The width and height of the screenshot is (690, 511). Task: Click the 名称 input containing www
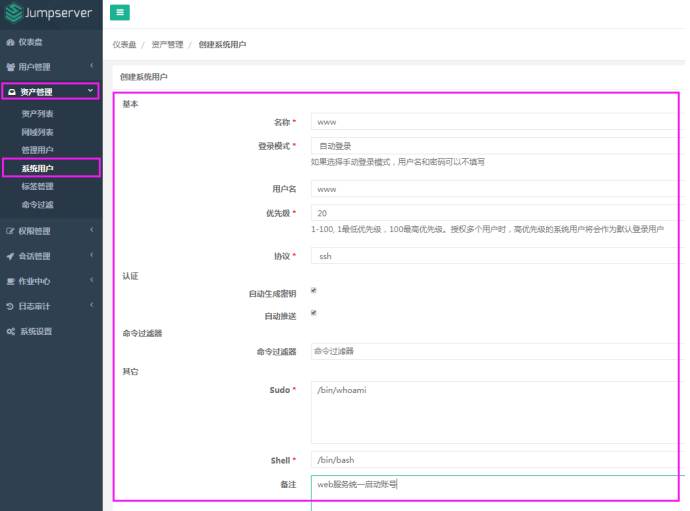point(497,122)
